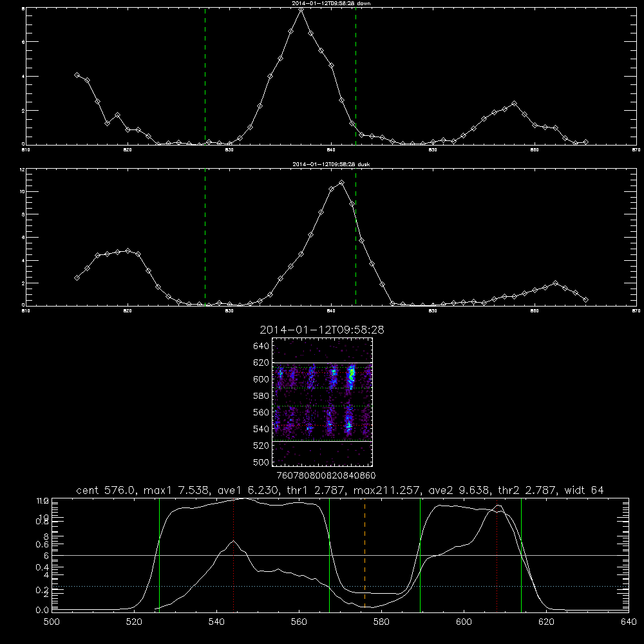644x644 pixels.
Task: Click the "thr1 2.787" value in the bottom header
Action: click(316, 490)
